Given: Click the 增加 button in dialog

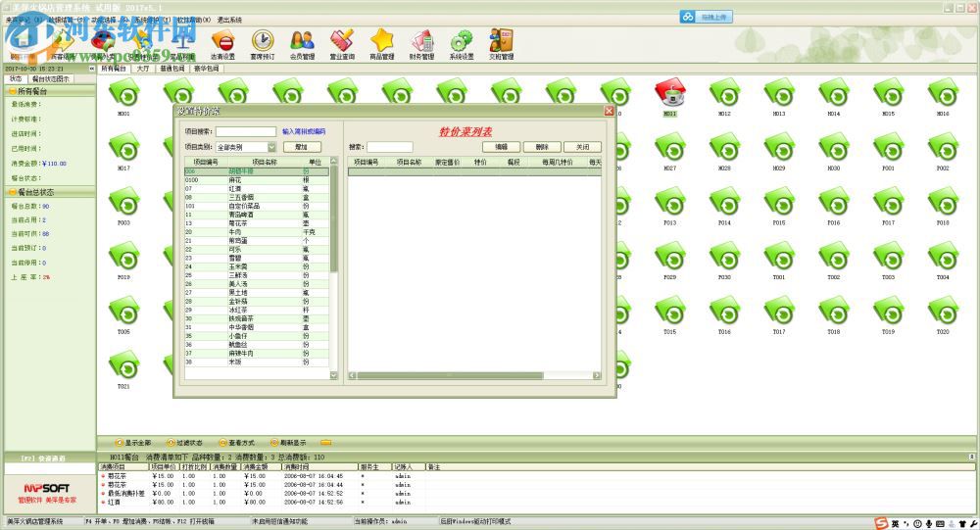Looking at the screenshot, I should coord(301,146).
